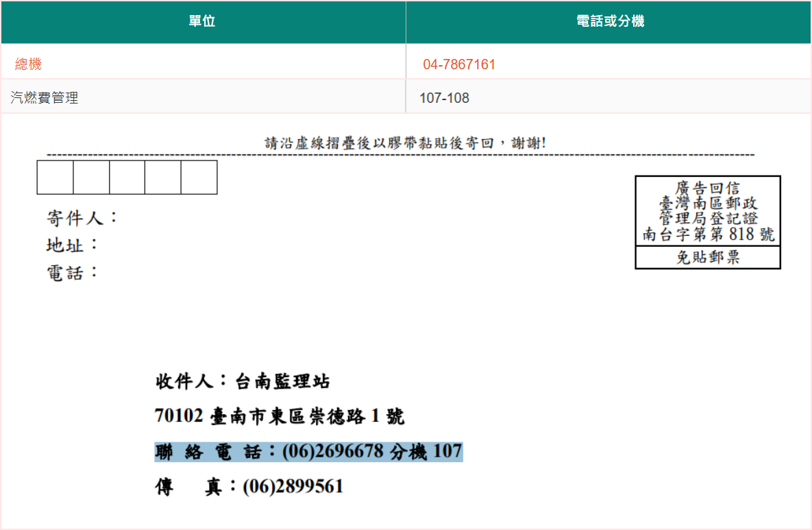Click the 廣告回信 postal permit box
The width and height of the screenshot is (812, 530).
[x=708, y=211]
